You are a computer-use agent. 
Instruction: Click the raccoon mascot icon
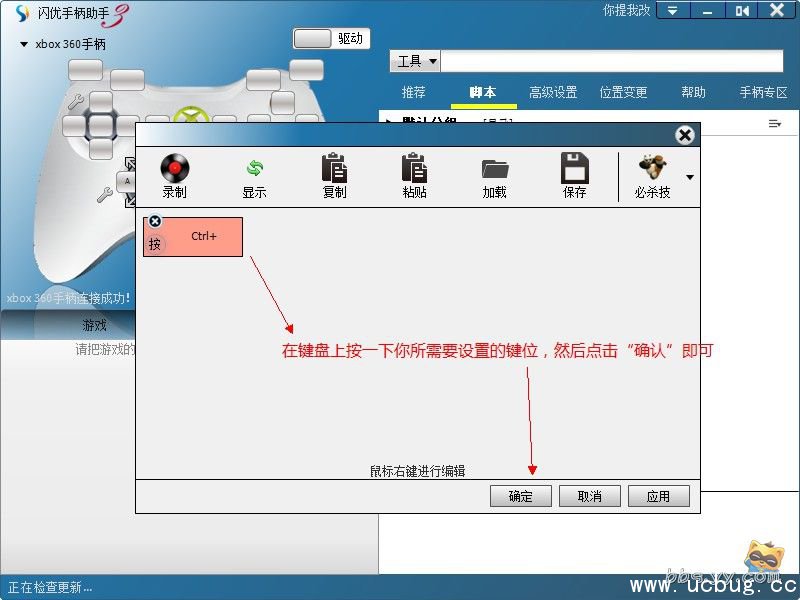click(764, 558)
